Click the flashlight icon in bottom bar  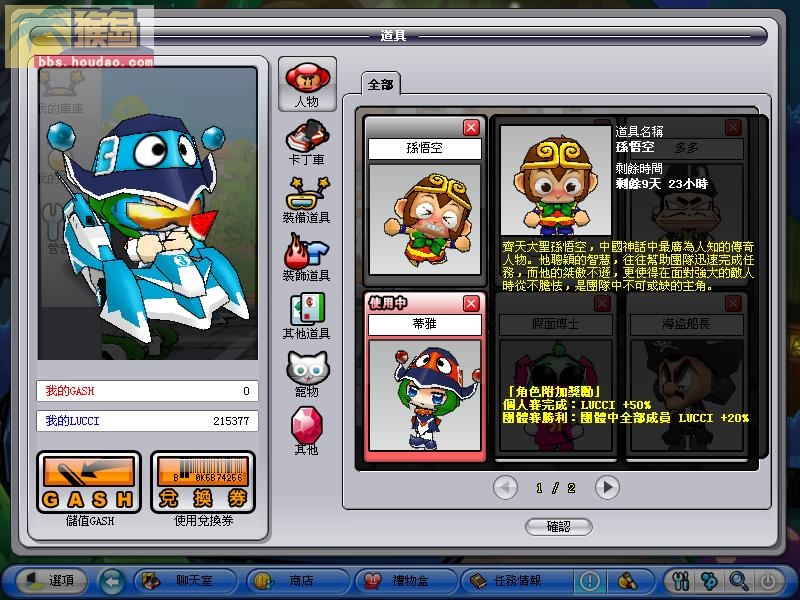628,581
